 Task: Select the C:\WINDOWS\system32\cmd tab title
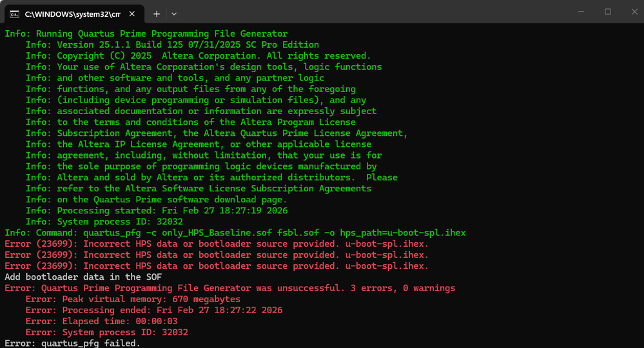click(x=71, y=13)
